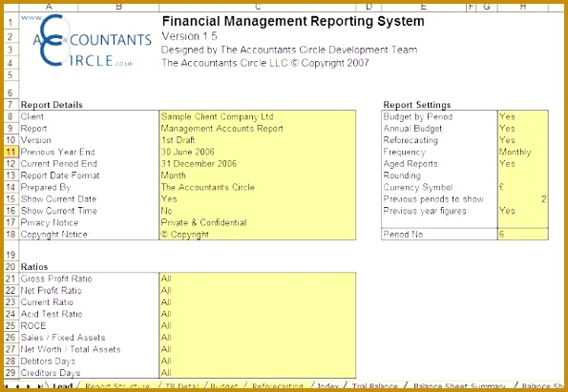Select Current Ratio value 'All'
Screen dimensions: 568x392
258,302
